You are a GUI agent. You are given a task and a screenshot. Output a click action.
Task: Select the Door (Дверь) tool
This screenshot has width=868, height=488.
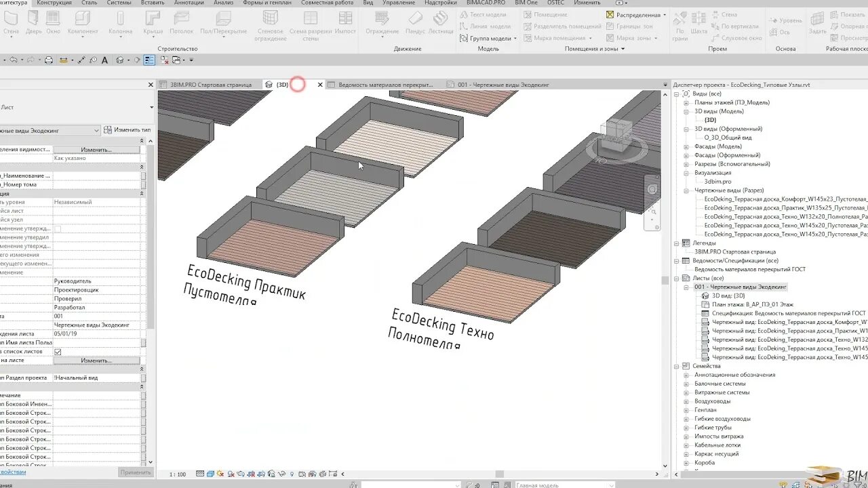(x=34, y=22)
